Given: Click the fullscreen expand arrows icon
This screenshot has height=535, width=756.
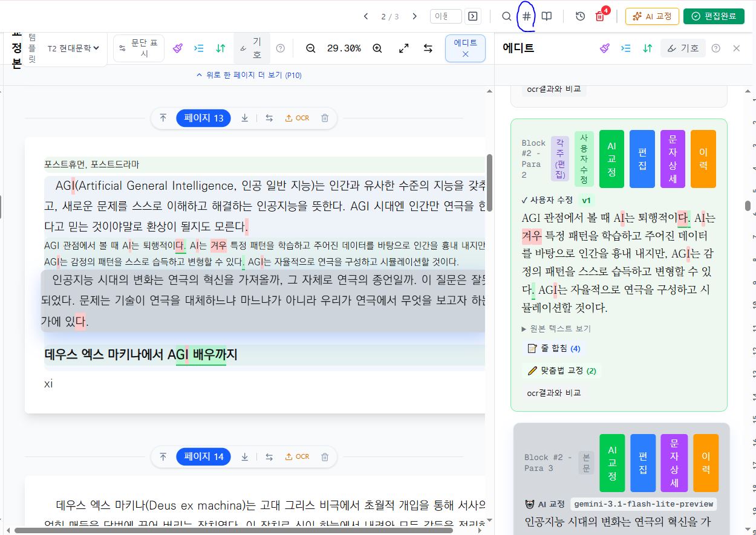Looking at the screenshot, I should pos(404,48).
